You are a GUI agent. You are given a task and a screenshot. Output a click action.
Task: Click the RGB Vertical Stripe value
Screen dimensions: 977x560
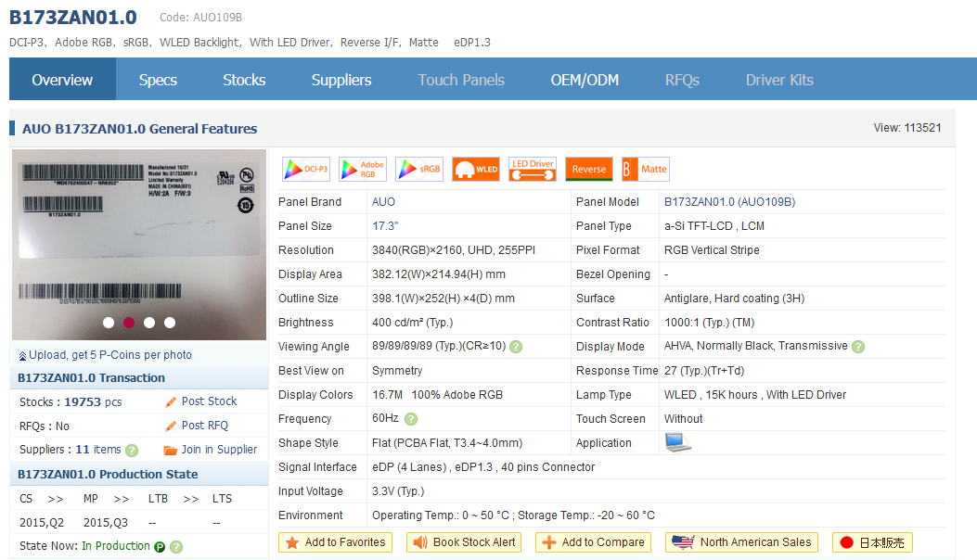coord(712,250)
